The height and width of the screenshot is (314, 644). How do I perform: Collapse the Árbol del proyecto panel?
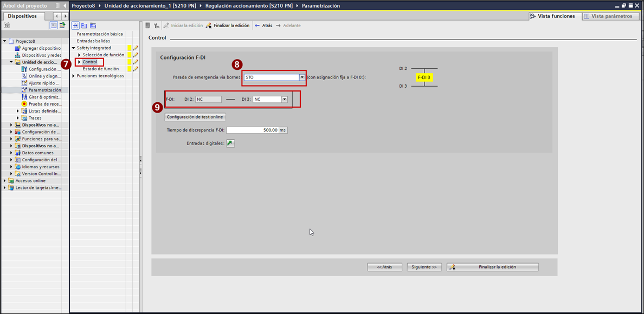tap(65, 5)
